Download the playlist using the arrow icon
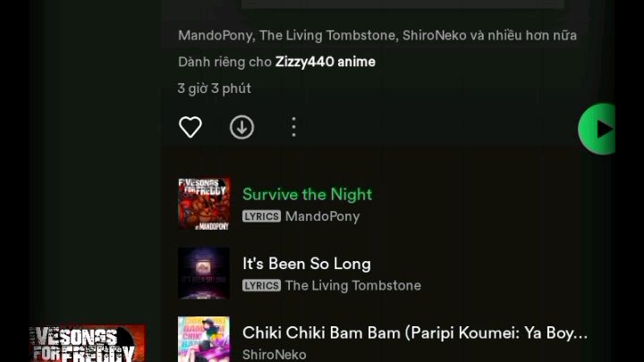 (x=241, y=127)
